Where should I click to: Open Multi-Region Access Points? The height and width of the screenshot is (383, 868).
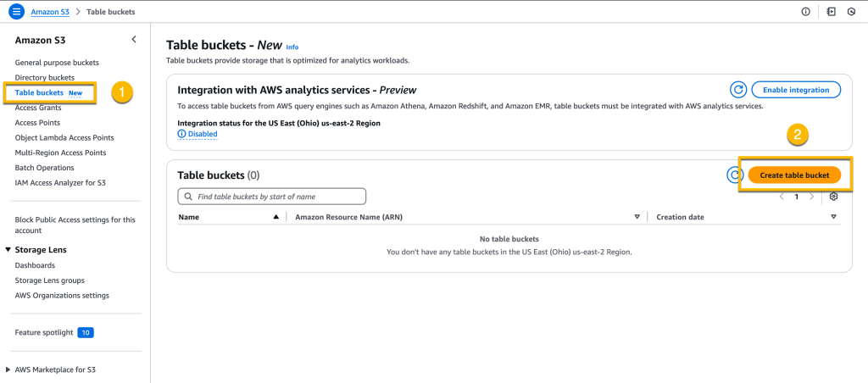coord(61,153)
